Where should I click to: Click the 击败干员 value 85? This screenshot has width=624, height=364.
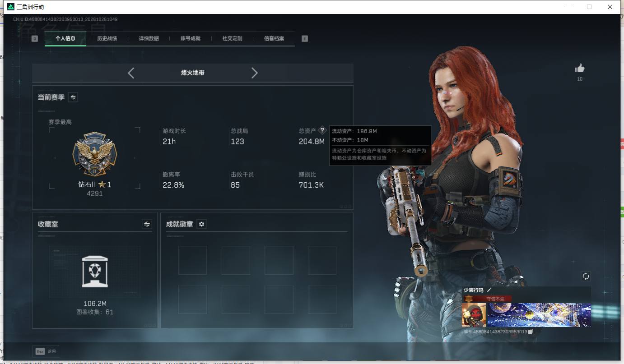click(235, 185)
